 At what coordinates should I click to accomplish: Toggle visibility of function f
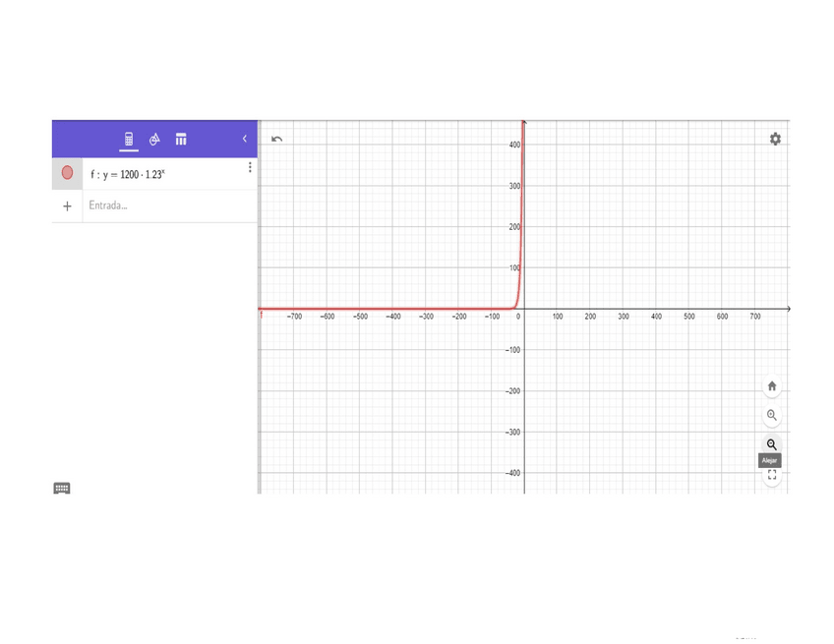pos(67,173)
